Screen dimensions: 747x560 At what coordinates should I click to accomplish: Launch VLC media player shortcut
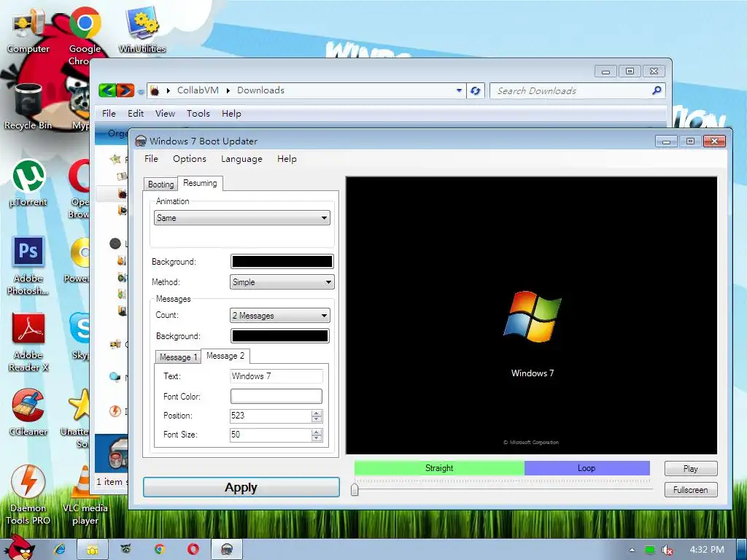pos(85,495)
